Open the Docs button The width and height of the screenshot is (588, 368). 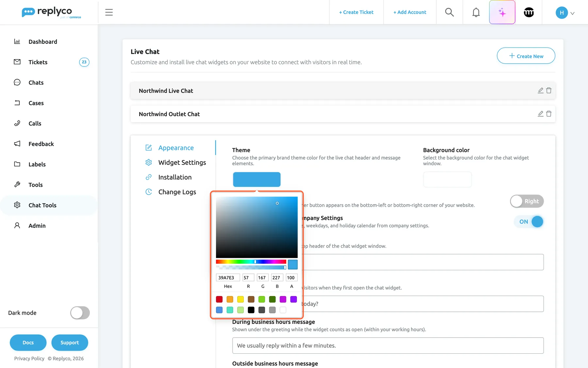[x=28, y=342]
